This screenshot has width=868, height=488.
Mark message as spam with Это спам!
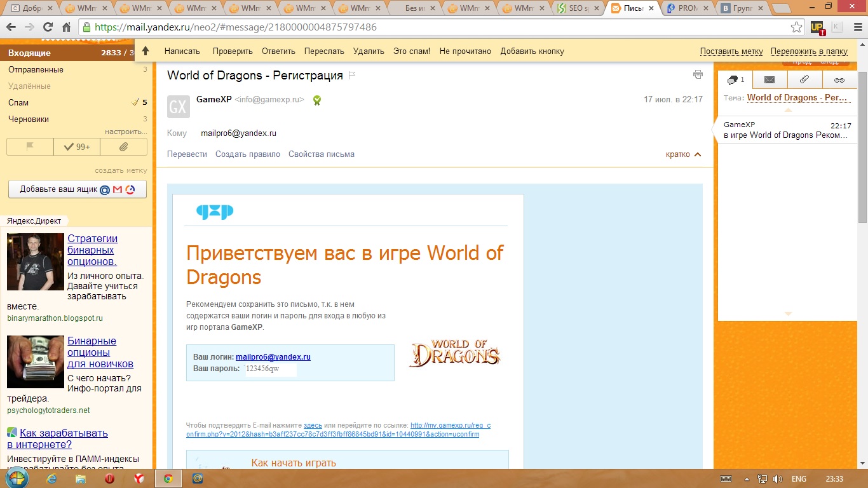[x=412, y=51]
